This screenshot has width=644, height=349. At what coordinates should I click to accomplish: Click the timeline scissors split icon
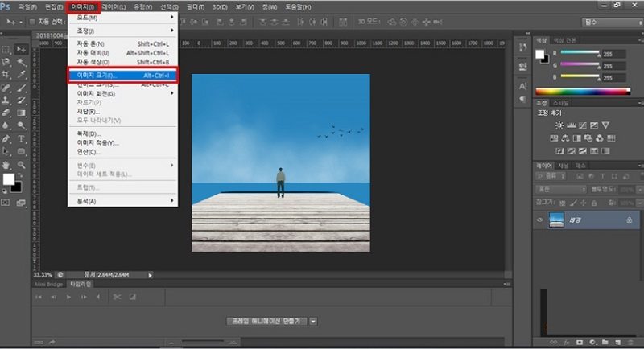118,297
